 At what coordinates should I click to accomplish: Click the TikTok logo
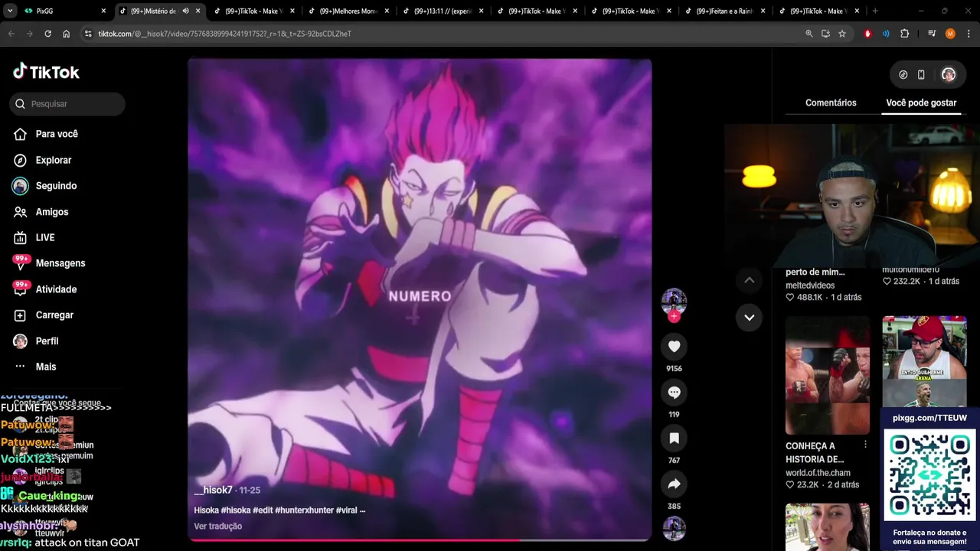(x=46, y=72)
